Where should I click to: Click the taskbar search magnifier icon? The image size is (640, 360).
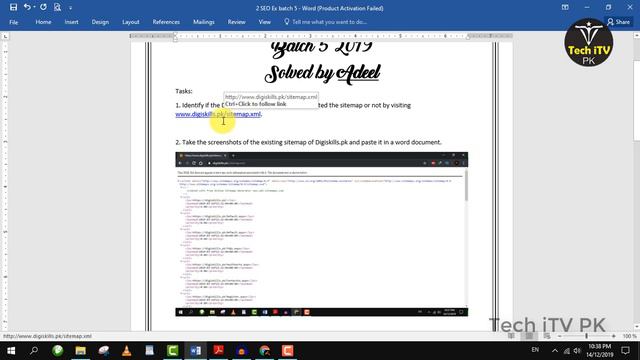[34, 351]
